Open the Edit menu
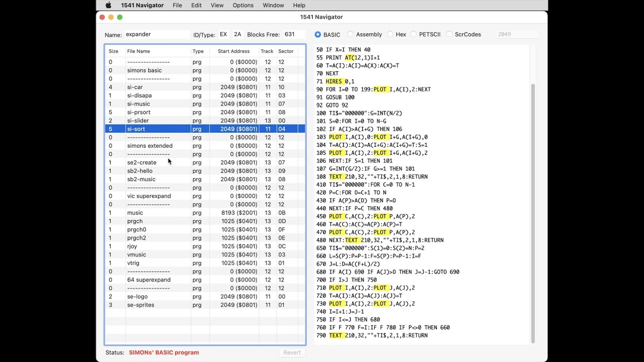 [x=196, y=5]
